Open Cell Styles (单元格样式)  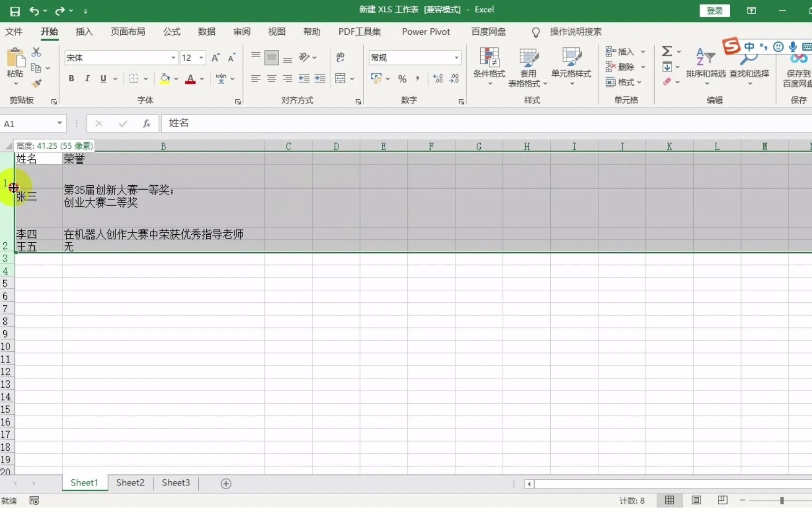coord(571,66)
